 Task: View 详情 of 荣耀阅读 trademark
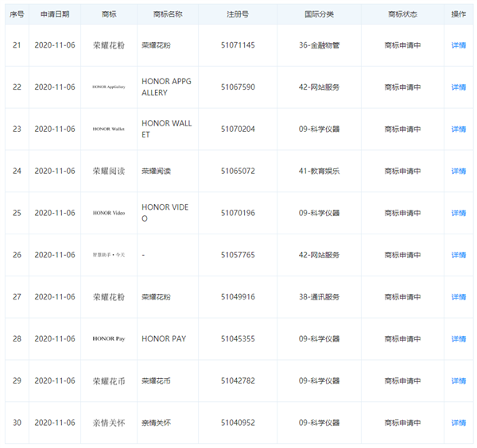(x=459, y=171)
